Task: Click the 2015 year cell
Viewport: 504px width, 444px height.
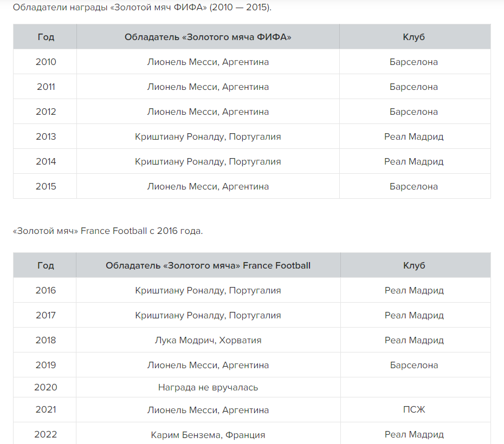Action: click(x=46, y=186)
